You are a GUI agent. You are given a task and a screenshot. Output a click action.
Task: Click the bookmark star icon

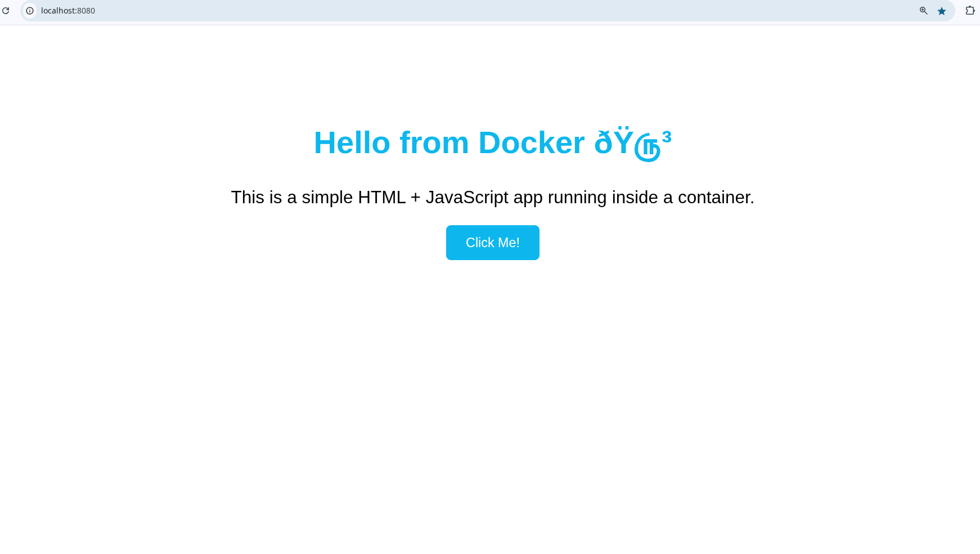[x=942, y=11]
